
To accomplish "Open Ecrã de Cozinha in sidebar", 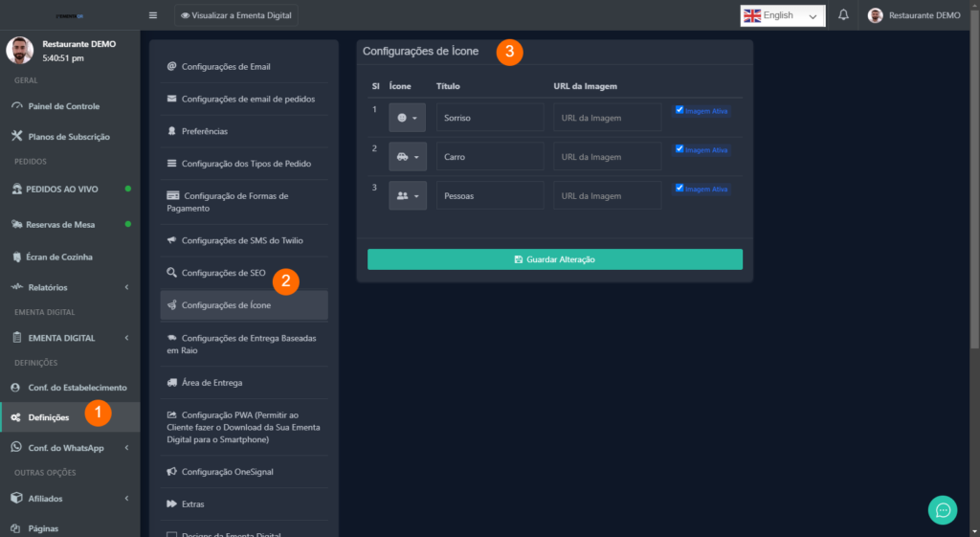I will [58, 257].
